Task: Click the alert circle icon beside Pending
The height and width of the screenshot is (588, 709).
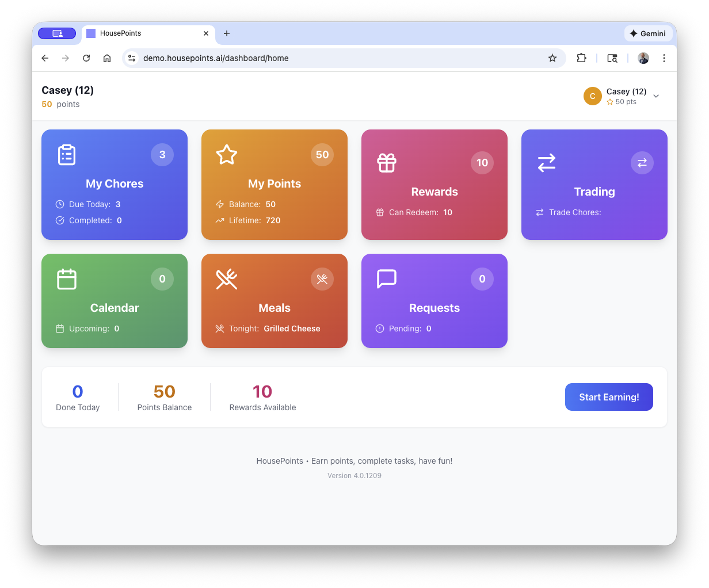Action: coord(380,329)
